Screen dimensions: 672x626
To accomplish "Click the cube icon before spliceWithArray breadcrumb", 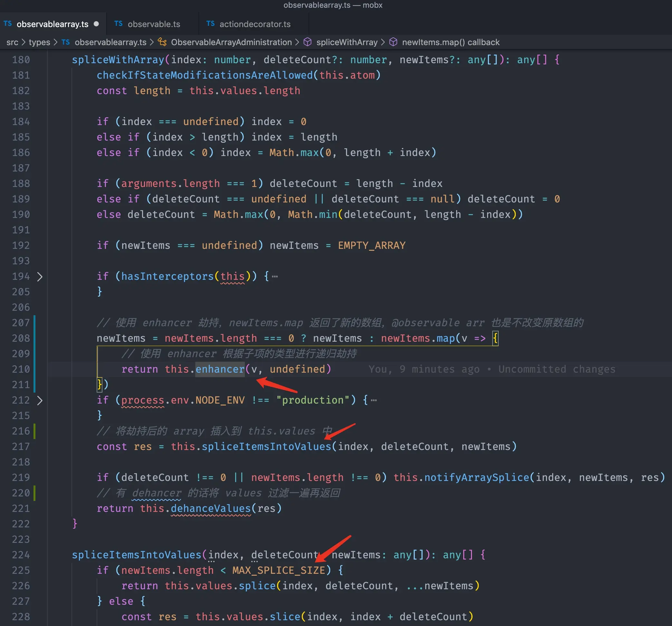I will 308,42.
